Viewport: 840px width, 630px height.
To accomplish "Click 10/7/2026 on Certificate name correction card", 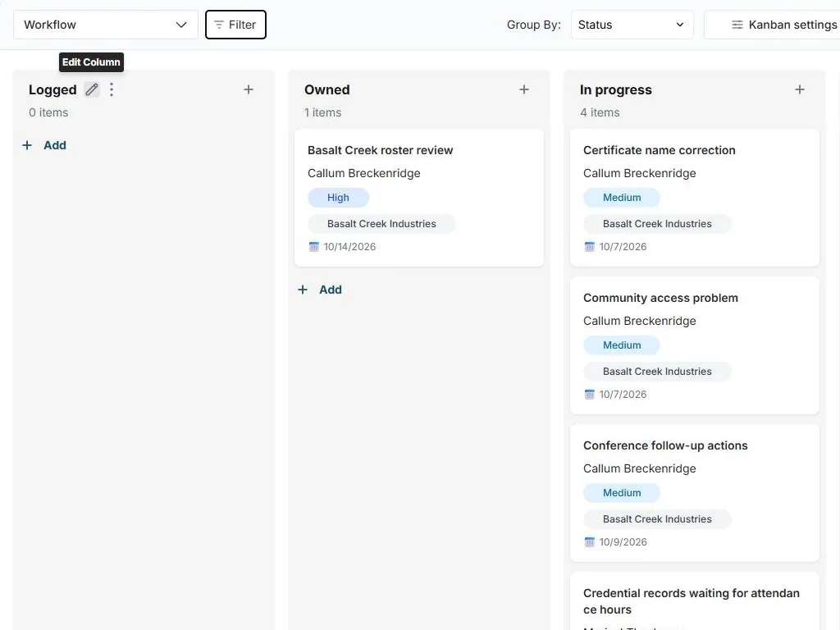I will pyautogui.click(x=623, y=247).
